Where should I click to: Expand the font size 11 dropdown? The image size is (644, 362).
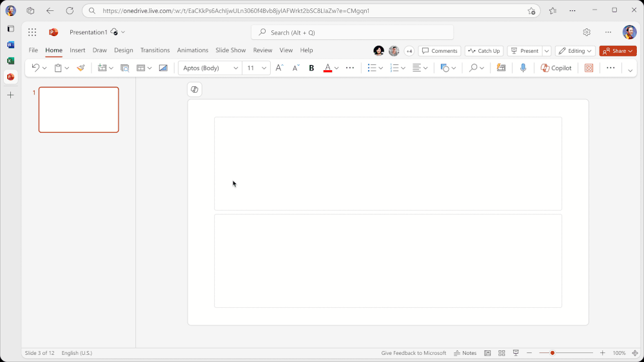[264, 68]
